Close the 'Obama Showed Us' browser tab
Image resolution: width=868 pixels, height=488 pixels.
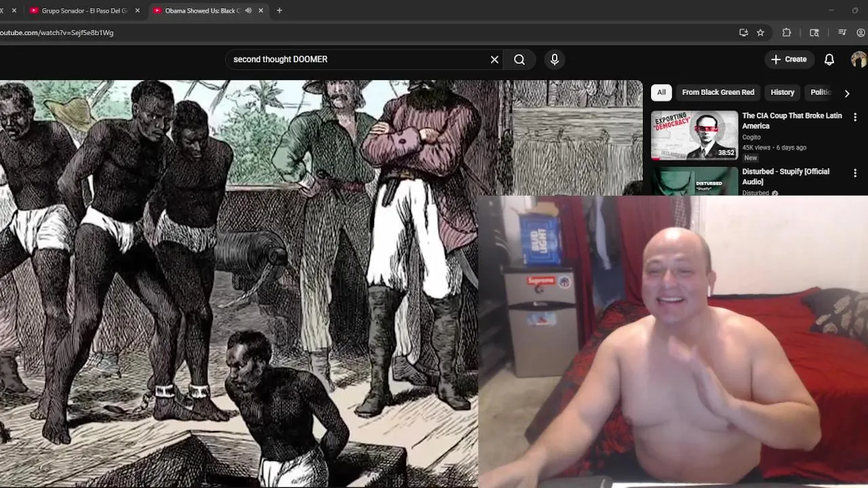pyautogui.click(x=261, y=11)
